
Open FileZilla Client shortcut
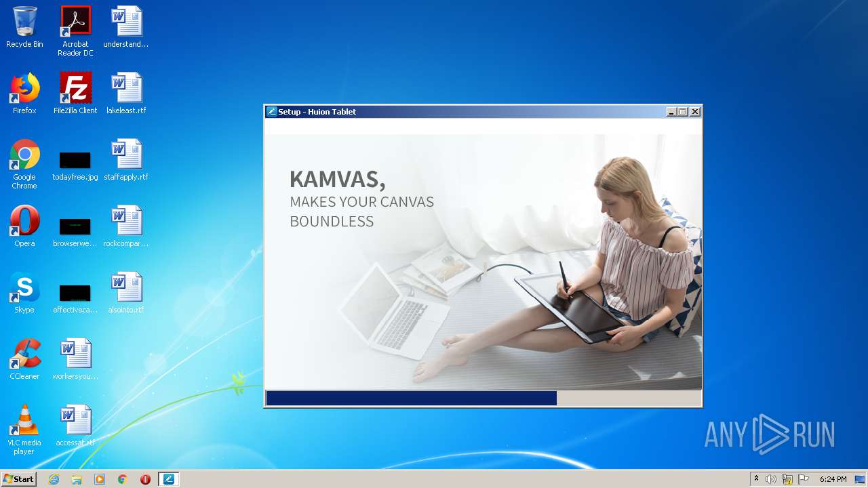pos(75,94)
